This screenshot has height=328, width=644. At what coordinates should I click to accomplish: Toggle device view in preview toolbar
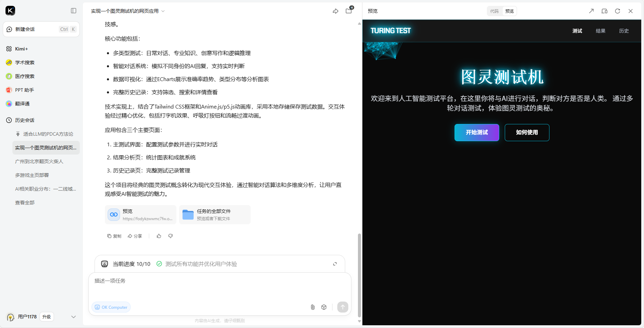(604, 11)
